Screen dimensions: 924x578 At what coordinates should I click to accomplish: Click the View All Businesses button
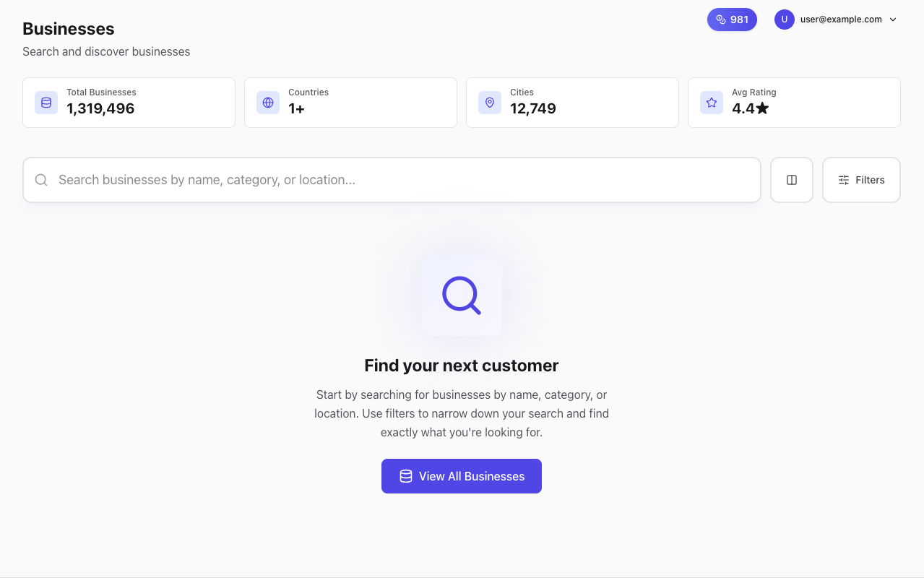point(461,475)
